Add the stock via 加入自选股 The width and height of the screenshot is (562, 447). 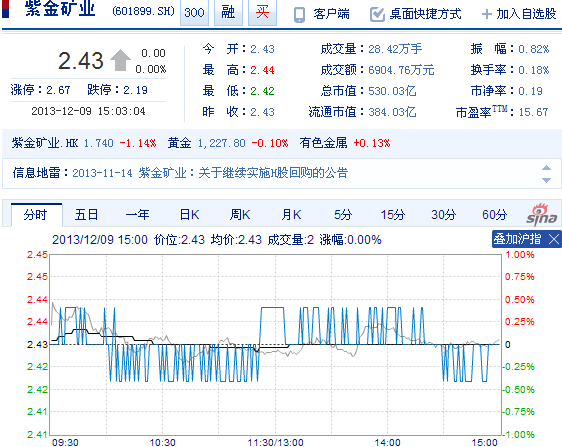click(x=526, y=14)
